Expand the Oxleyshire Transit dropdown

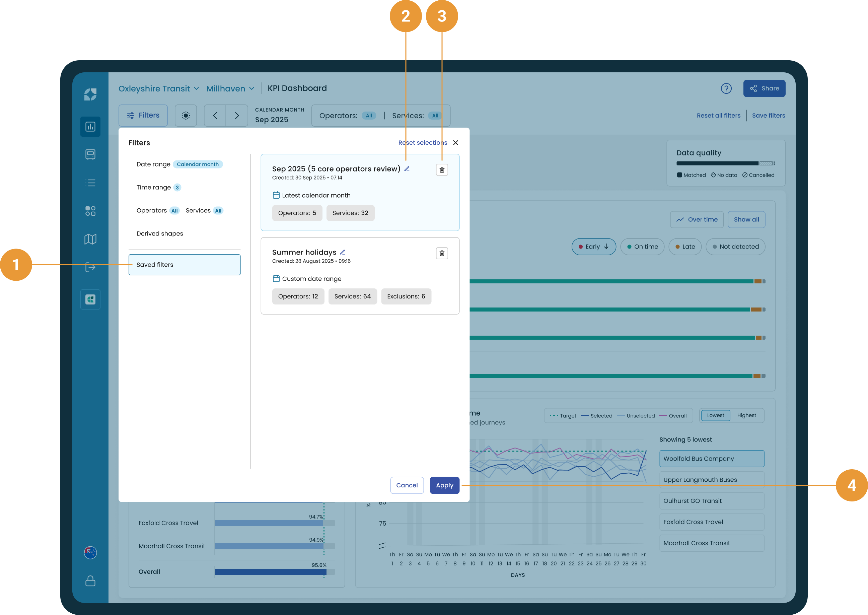pos(159,89)
